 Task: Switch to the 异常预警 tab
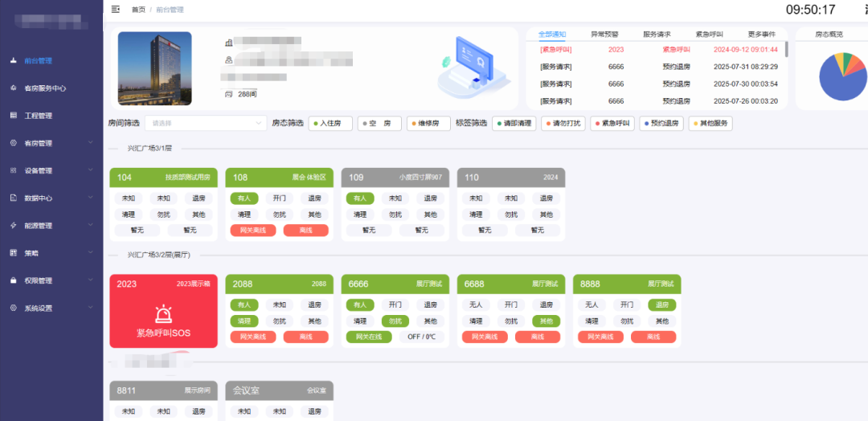604,35
